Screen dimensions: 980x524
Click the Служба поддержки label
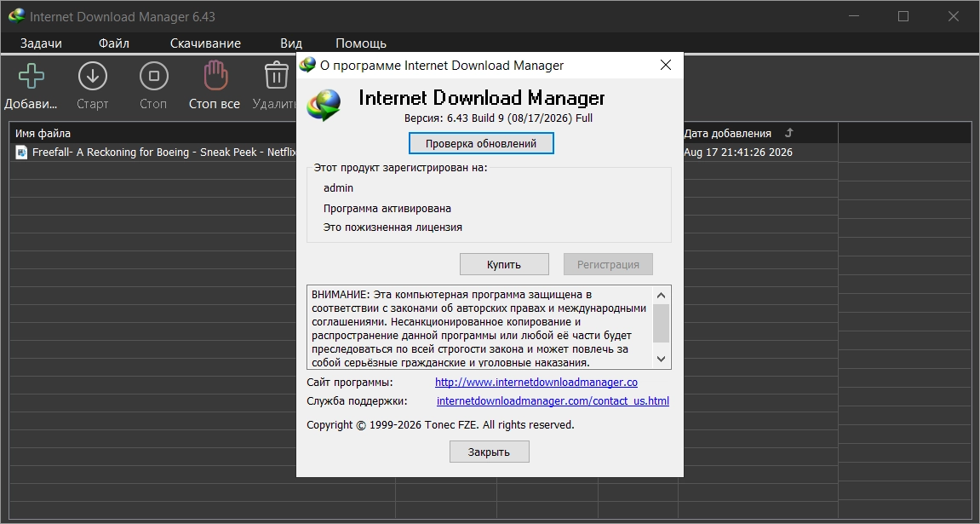pos(357,400)
